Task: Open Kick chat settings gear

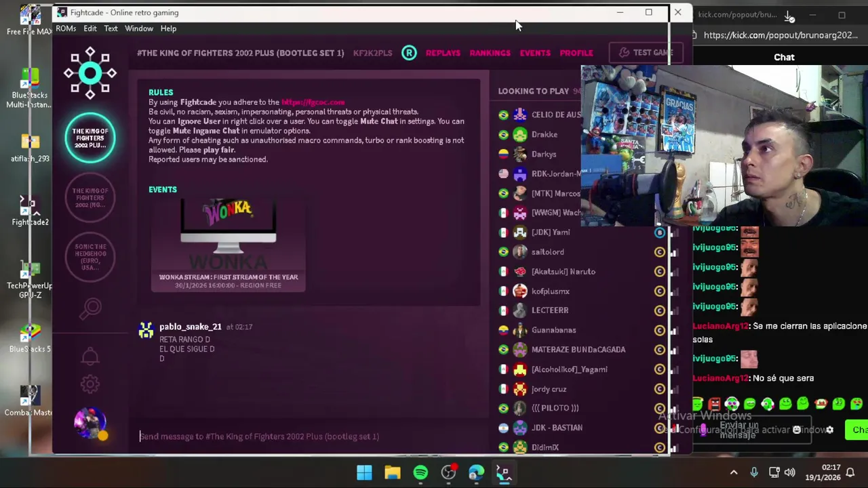Action: click(x=829, y=430)
